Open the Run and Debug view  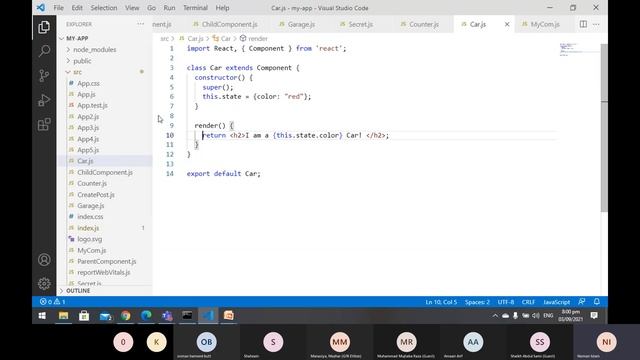pyautogui.click(x=44, y=100)
